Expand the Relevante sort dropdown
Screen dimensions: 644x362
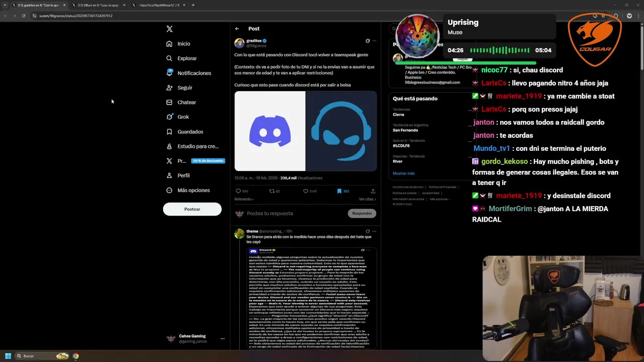click(244, 199)
